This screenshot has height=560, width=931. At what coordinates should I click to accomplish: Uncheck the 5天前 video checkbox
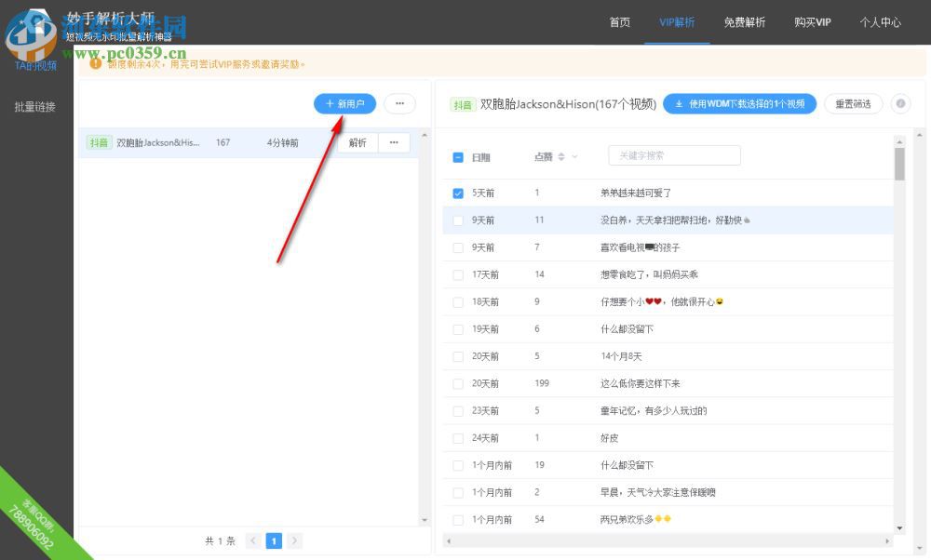tap(458, 193)
